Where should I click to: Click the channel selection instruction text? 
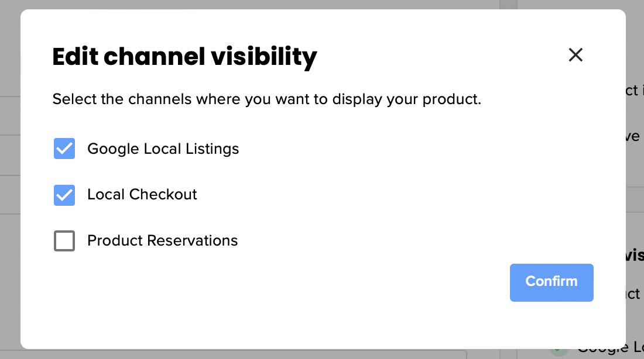pyautogui.click(x=266, y=99)
